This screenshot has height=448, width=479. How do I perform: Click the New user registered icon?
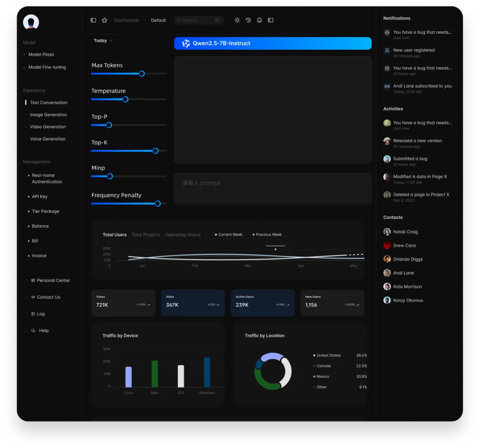[x=387, y=50]
